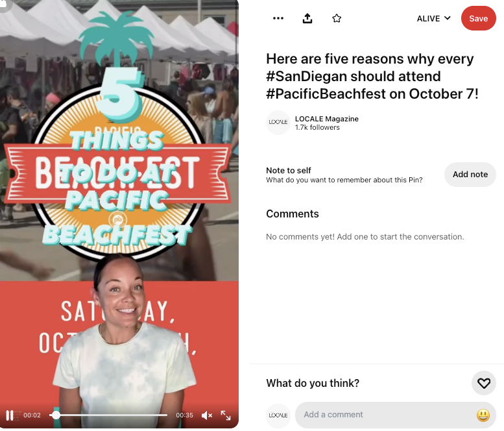React with the heart icon
The image size is (504, 431).
coord(483,383)
